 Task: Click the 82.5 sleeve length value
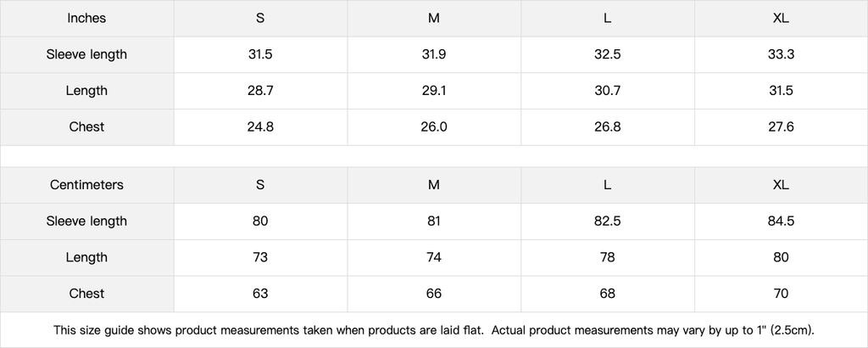[607, 221]
